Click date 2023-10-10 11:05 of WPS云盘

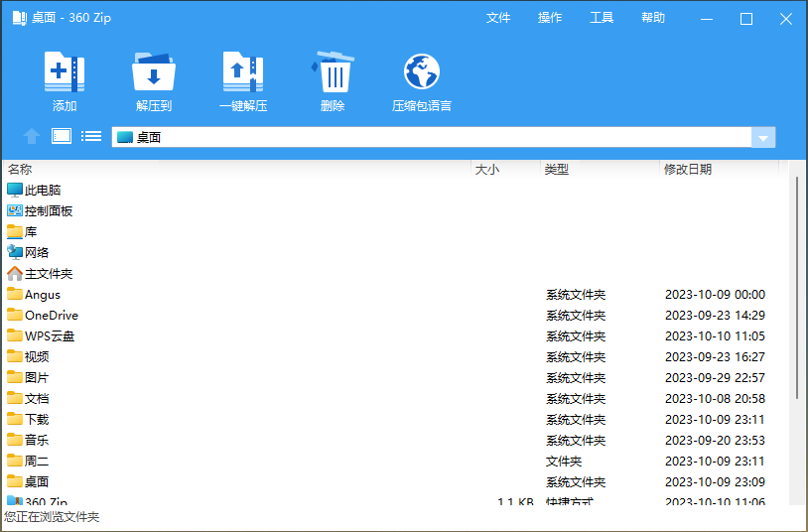715,336
